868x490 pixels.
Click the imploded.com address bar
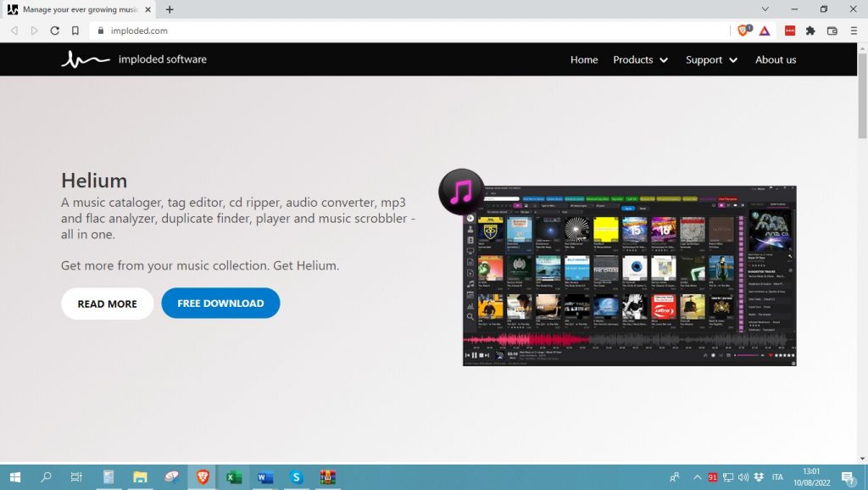407,31
